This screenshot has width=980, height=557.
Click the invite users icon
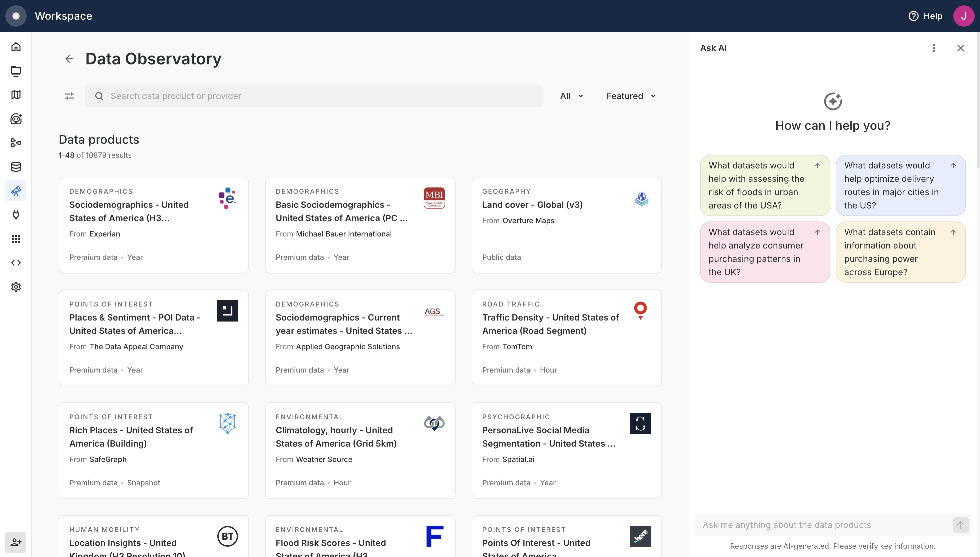[x=16, y=542]
